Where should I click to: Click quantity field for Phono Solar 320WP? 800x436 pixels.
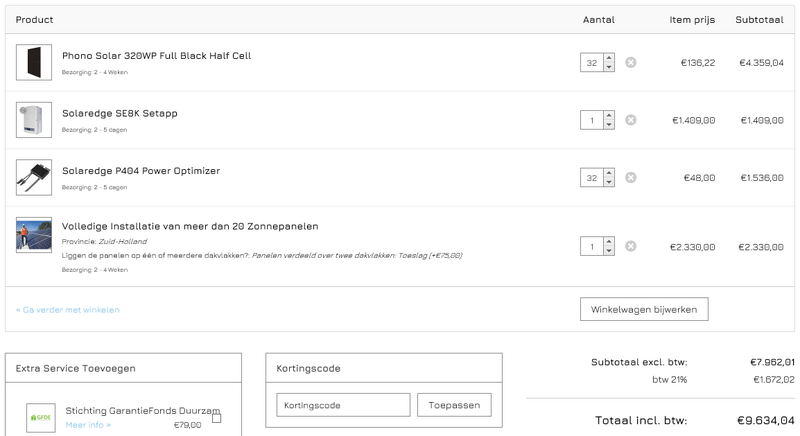(592, 63)
